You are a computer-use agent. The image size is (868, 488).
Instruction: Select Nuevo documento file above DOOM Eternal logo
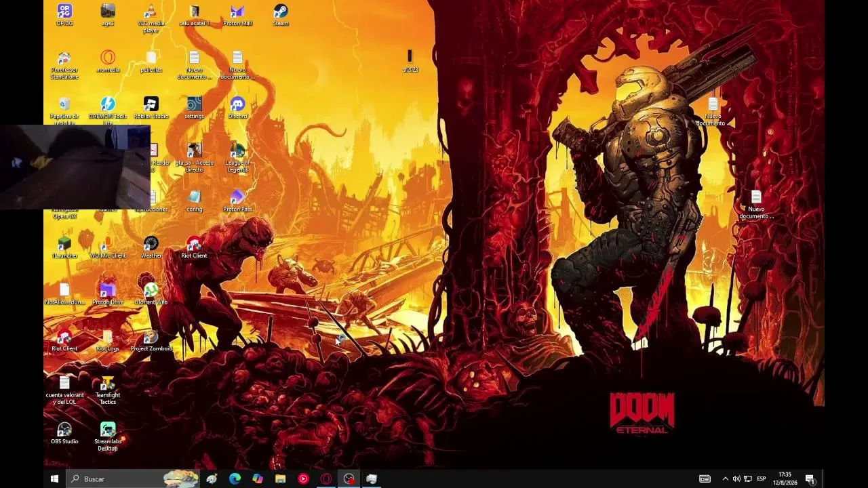pyautogui.click(x=756, y=205)
